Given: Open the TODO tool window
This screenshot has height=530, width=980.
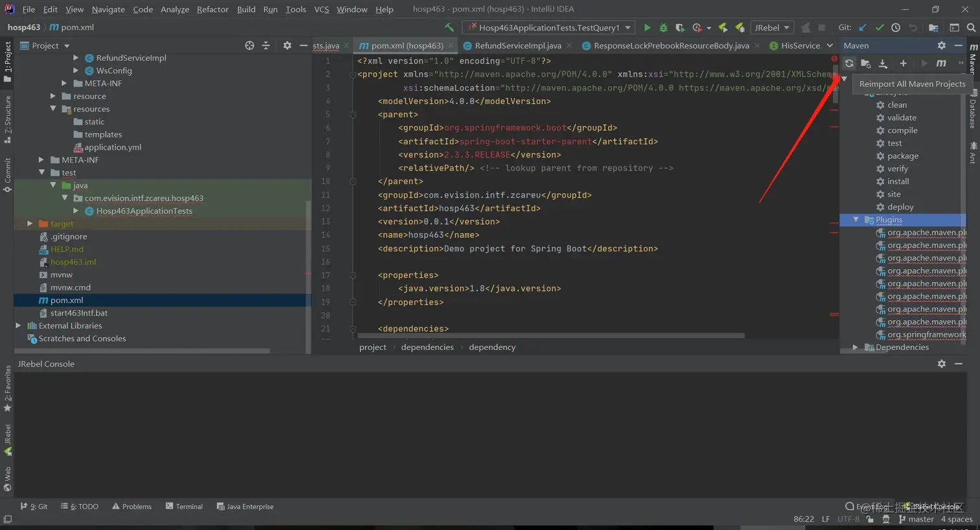Looking at the screenshot, I should 80,507.
